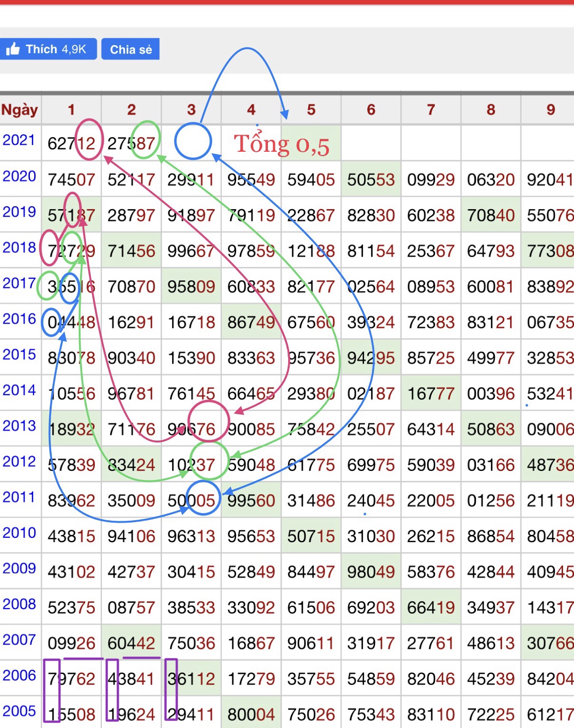Click the cell with 27587
The image size is (574, 728).
(131, 143)
